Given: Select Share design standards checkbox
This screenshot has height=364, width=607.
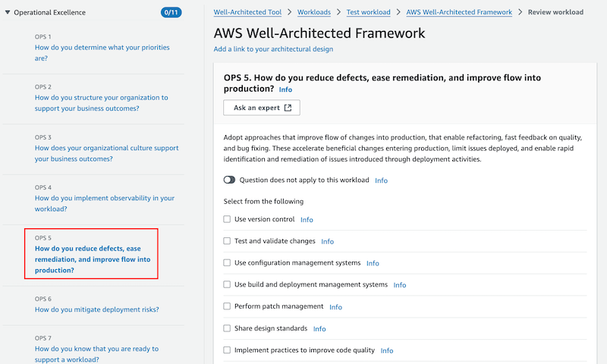Looking at the screenshot, I should pyautogui.click(x=227, y=328).
